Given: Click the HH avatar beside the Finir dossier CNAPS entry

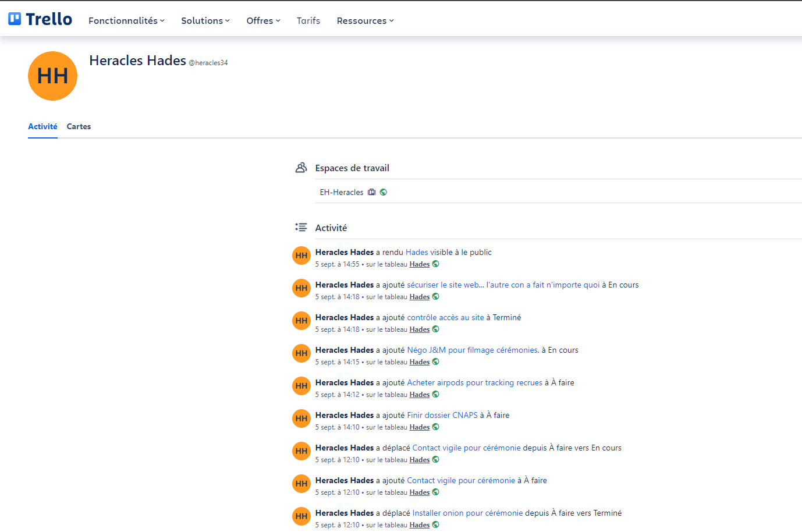Looking at the screenshot, I should click(x=301, y=418).
